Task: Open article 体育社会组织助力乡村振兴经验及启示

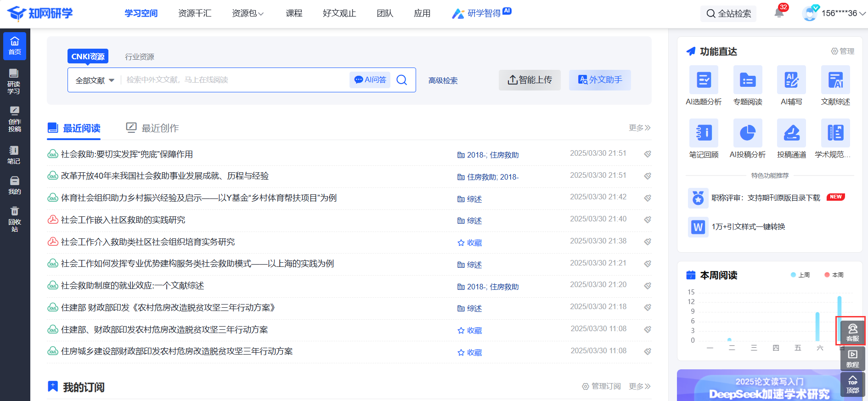Action: (199, 198)
